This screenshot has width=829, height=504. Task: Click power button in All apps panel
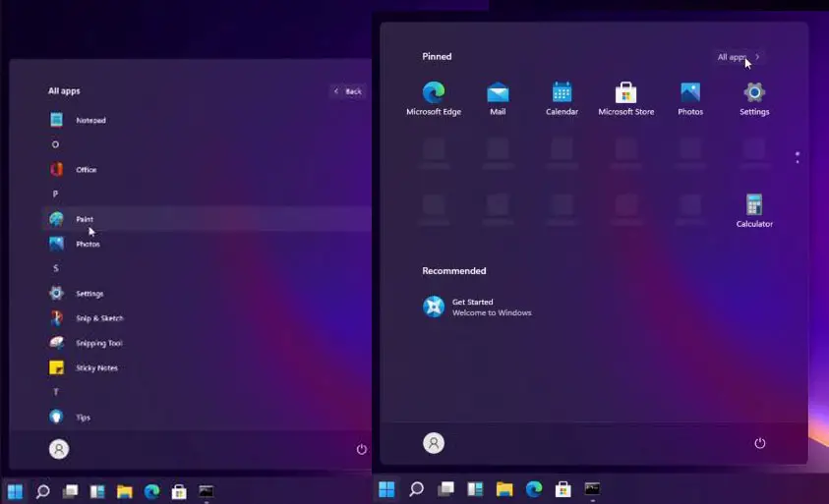pyautogui.click(x=362, y=449)
